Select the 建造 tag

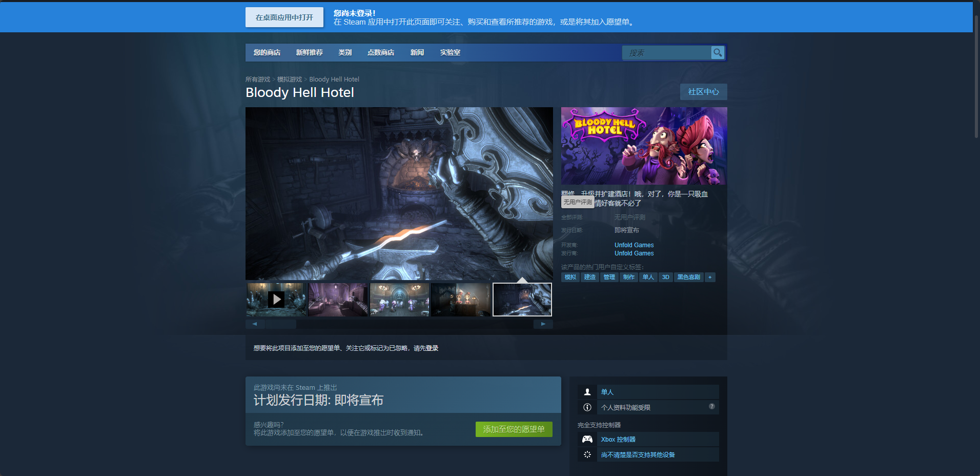point(590,277)
